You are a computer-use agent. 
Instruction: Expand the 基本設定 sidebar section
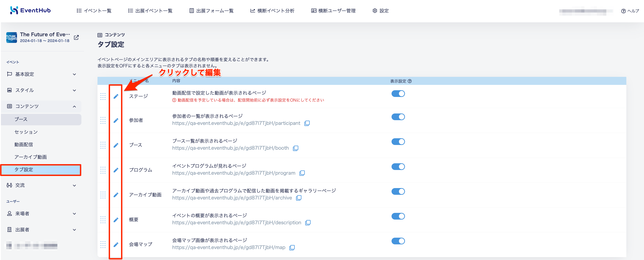click(41, 74)
